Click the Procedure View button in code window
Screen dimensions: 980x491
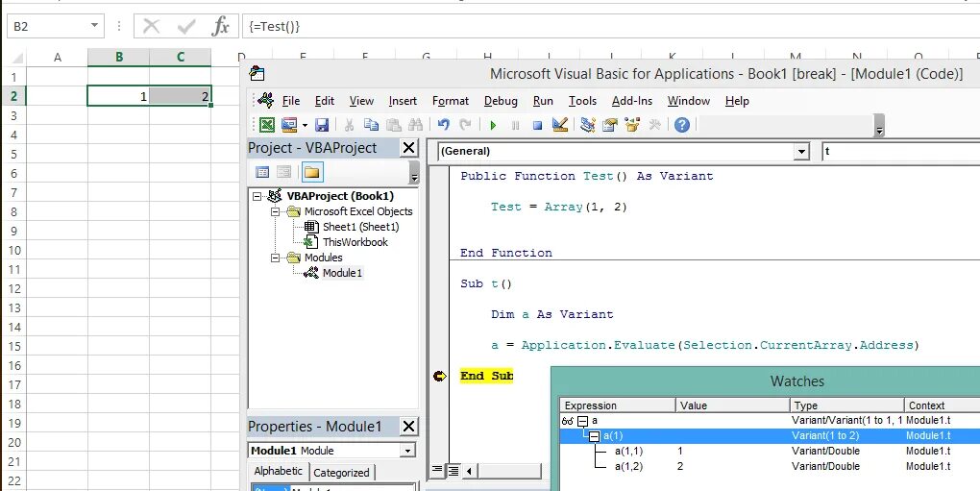point(437,471)
